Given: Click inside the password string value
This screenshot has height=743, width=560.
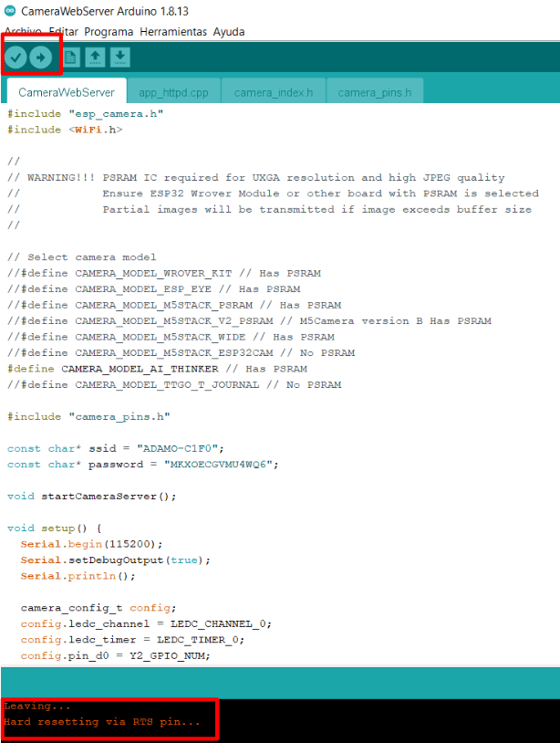Looking at the screenshot, I should [219, 464].
